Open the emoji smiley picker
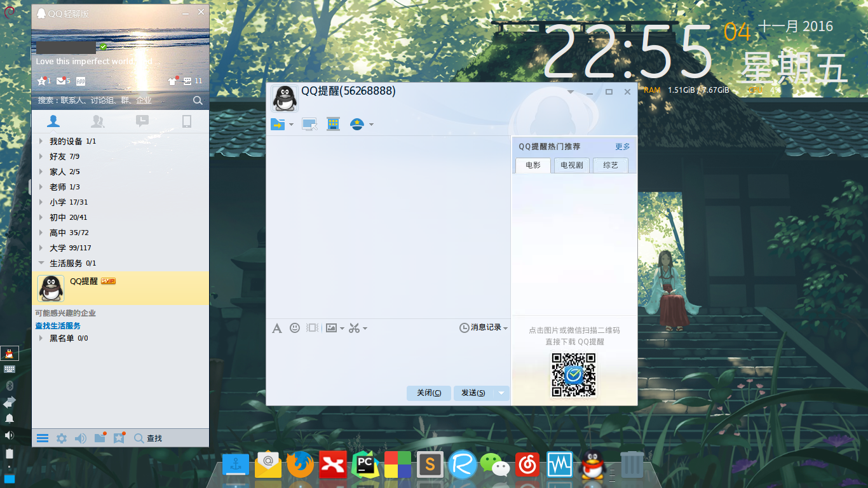 point(295,328)
